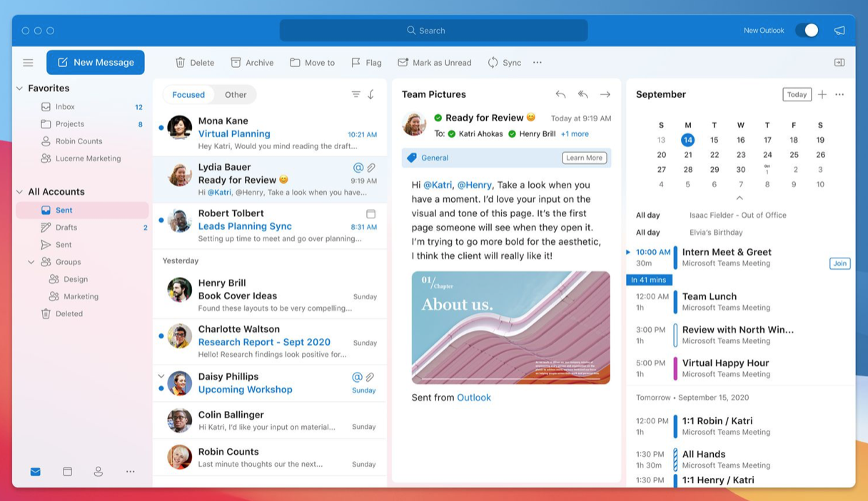The height and width of the screenshot is (501, 868).
Task: Open Charlotte Waltson Research Report email
Action: tap(270, 342)
